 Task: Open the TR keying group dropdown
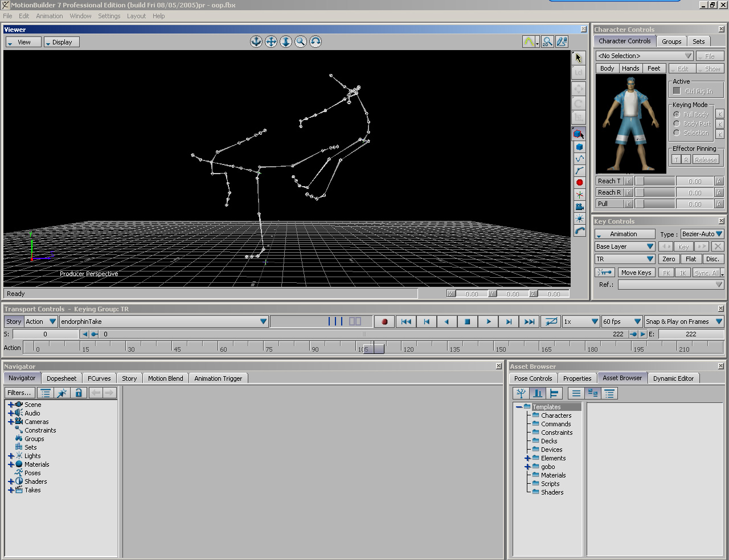(x=625, y=259)
